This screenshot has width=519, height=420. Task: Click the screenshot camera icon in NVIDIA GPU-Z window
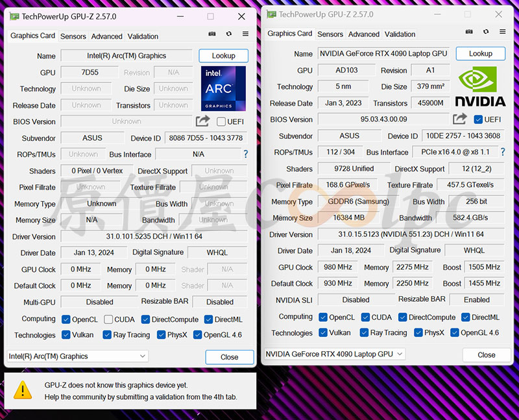469,32
